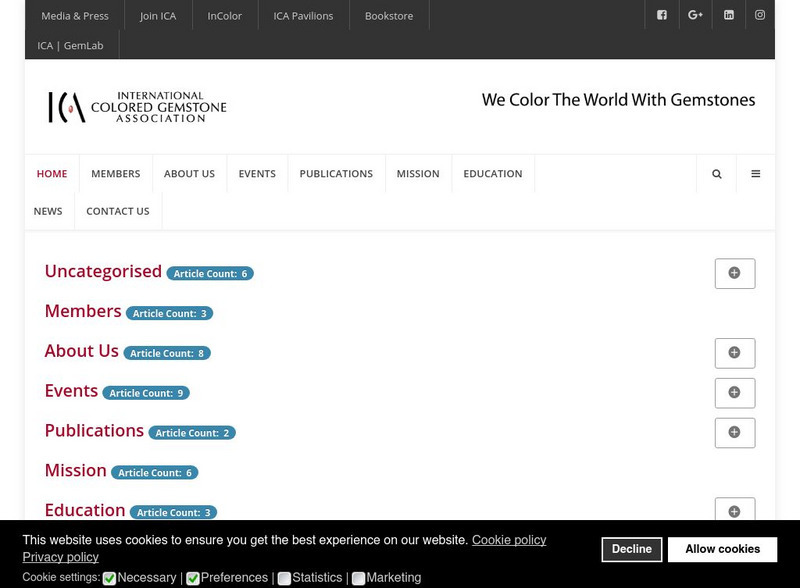
Task: Open the Mission category heading
Action: coord(76,470)
